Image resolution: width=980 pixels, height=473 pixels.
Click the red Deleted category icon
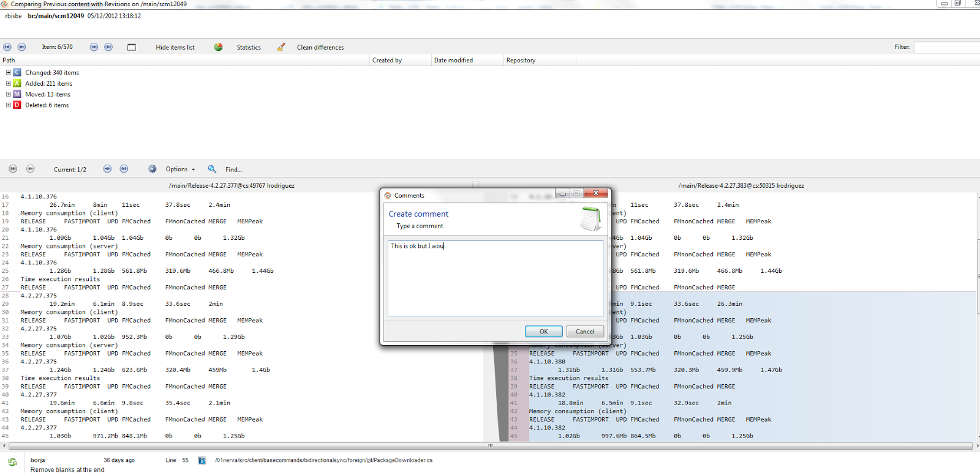tap(17, 105)
